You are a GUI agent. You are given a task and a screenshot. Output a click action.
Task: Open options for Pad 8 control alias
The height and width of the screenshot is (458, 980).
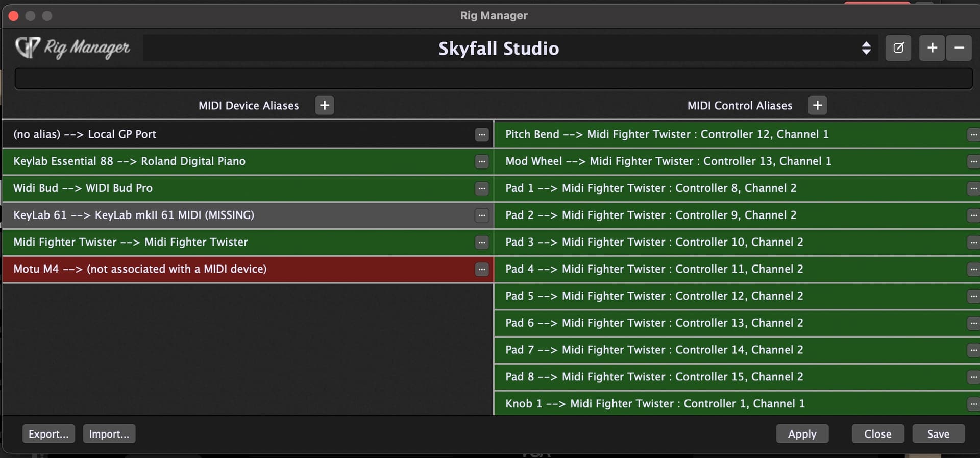pos(973,377)
